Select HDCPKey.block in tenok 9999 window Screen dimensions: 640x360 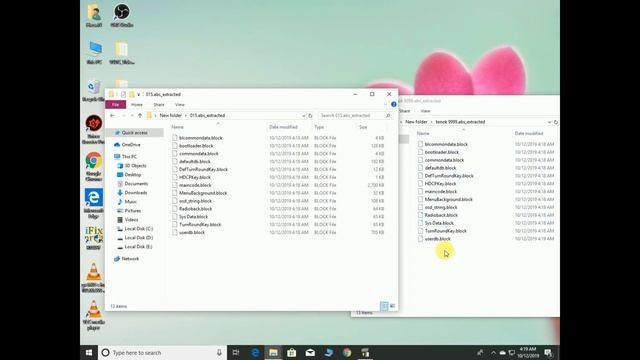440,184
